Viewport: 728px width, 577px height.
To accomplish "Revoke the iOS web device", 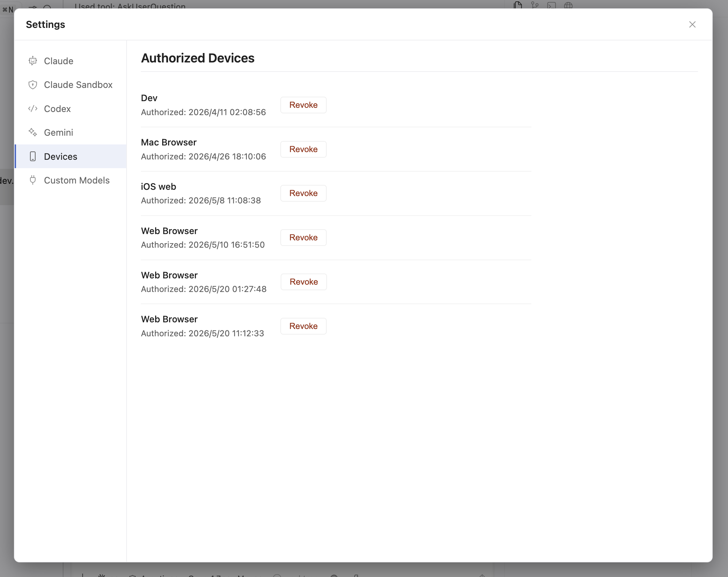I will click(303, 193).
